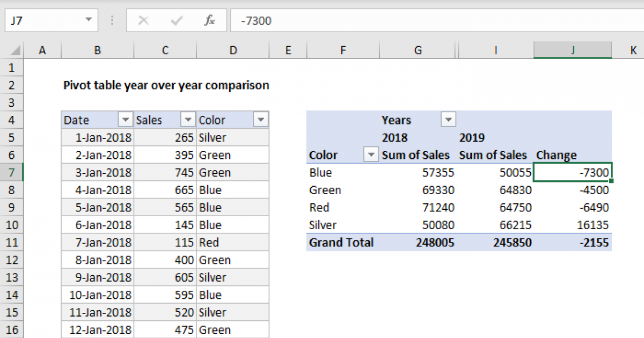644x338 pixels.
Task: Expand the Name Box dropdown arrow
Action: [89, 21]
